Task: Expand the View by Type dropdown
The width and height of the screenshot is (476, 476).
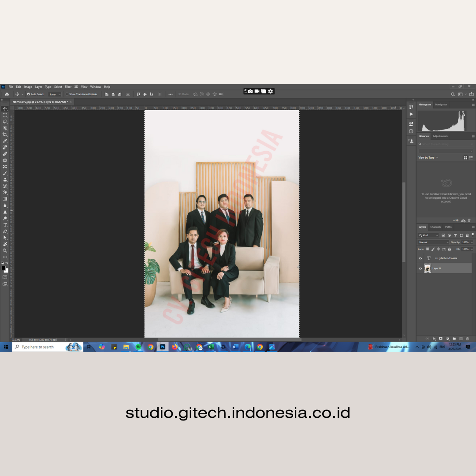Action: tap(428, 158)
